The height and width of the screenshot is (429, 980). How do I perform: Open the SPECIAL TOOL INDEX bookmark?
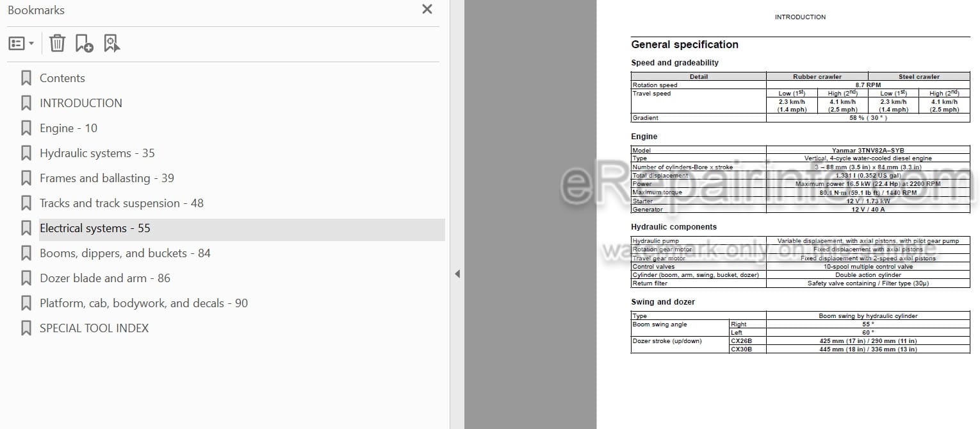tap(94, 328)
